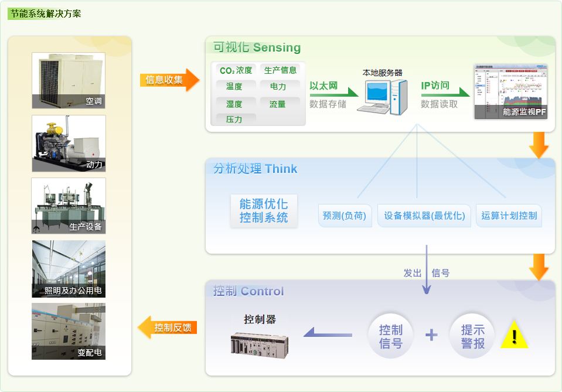Open the 动力 generator thumbnail
Viewport: 562px width, 392px height.
pyautogui.click(x=69, y=143)
